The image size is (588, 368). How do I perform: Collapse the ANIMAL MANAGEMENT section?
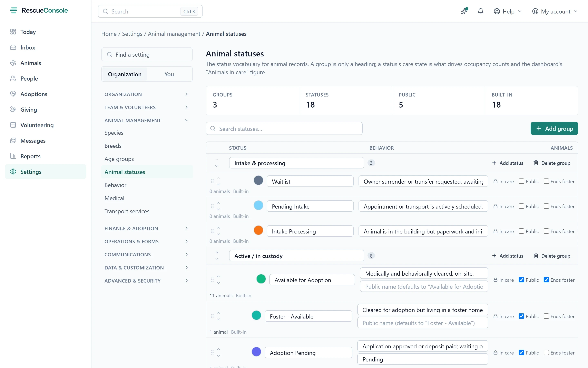[147, 120]
